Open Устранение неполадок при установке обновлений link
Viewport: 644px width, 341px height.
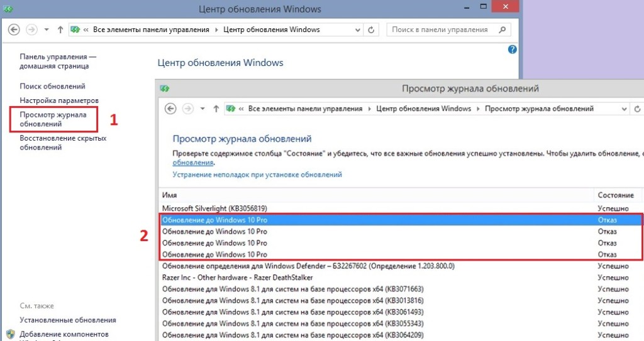point(257,175)
